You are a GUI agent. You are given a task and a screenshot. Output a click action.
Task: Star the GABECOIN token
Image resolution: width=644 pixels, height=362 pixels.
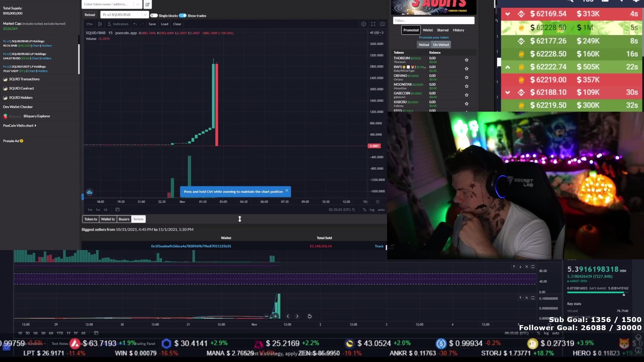point(467,95)
